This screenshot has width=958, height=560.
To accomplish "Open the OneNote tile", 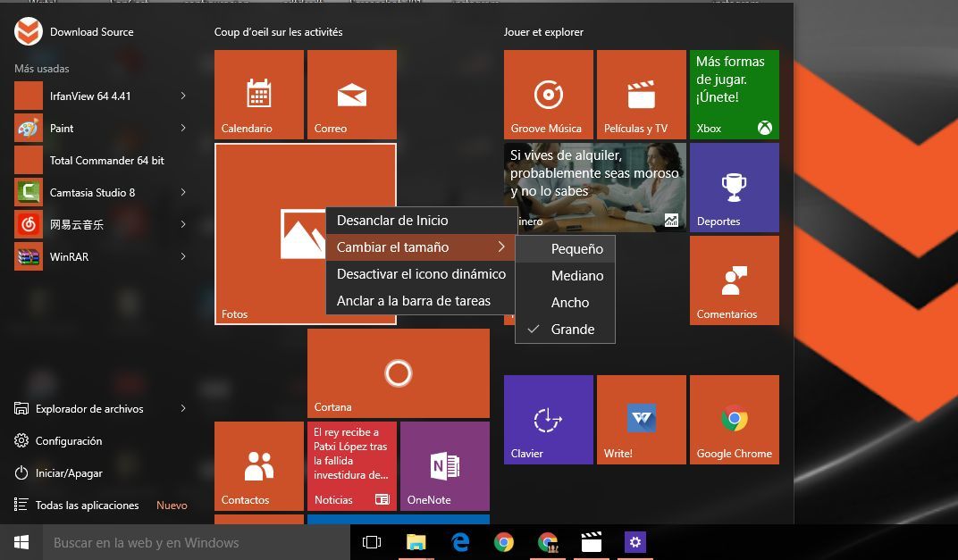I will point(445,466).
